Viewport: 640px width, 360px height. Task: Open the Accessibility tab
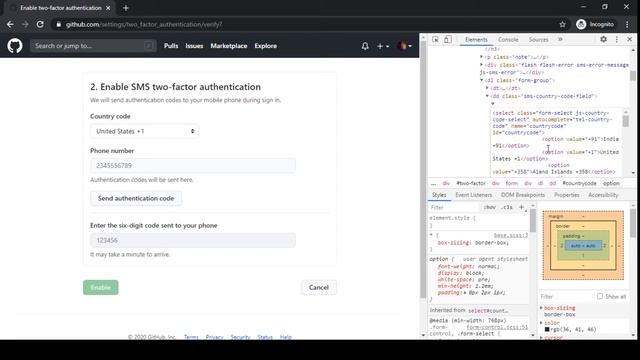[603, 195]
